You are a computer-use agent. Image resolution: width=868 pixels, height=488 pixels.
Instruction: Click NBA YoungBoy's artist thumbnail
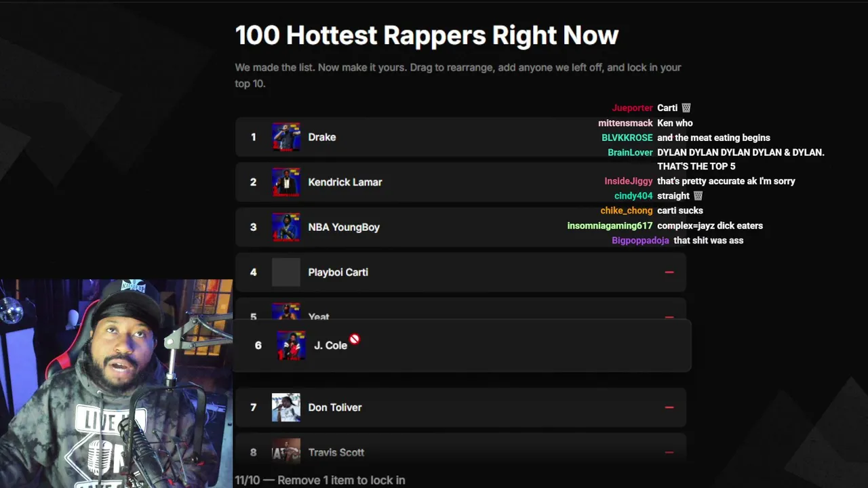[x=286, y=227]
